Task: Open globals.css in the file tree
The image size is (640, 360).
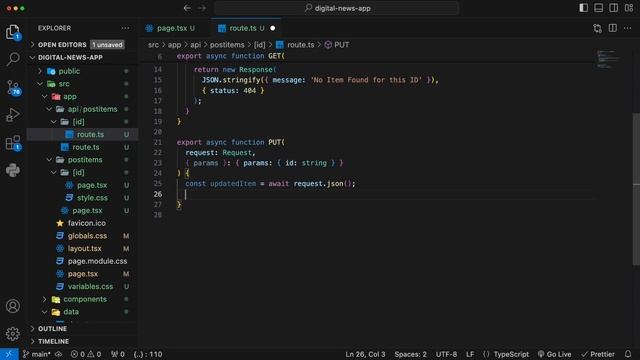Action: 82,236
